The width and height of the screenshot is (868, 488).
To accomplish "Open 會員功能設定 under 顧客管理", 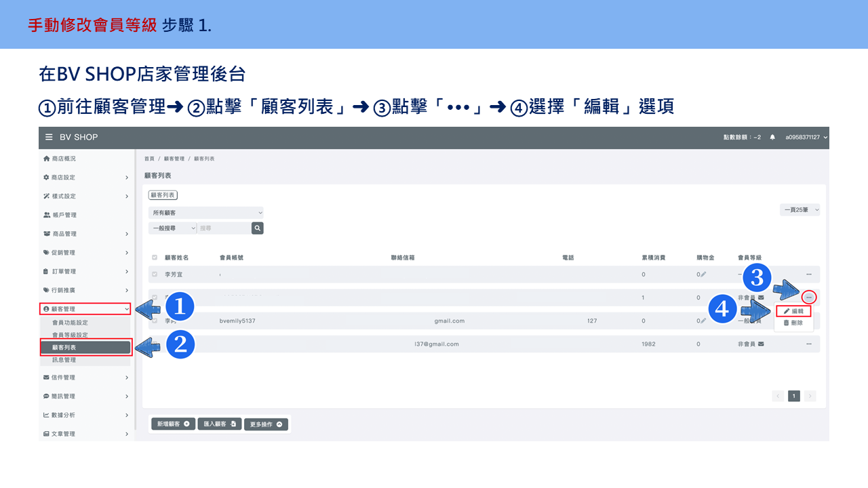I will (70, 323).
